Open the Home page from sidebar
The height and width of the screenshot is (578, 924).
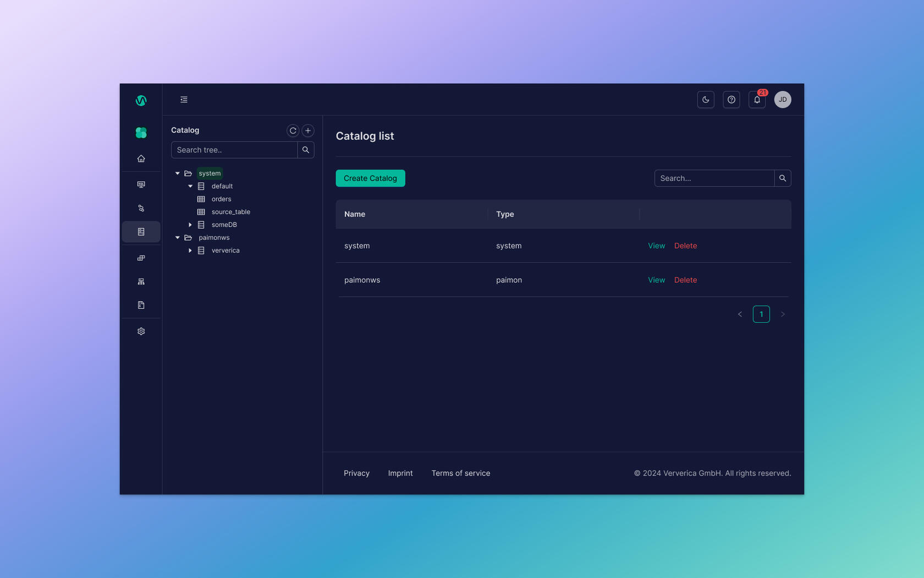click(141, 159)
